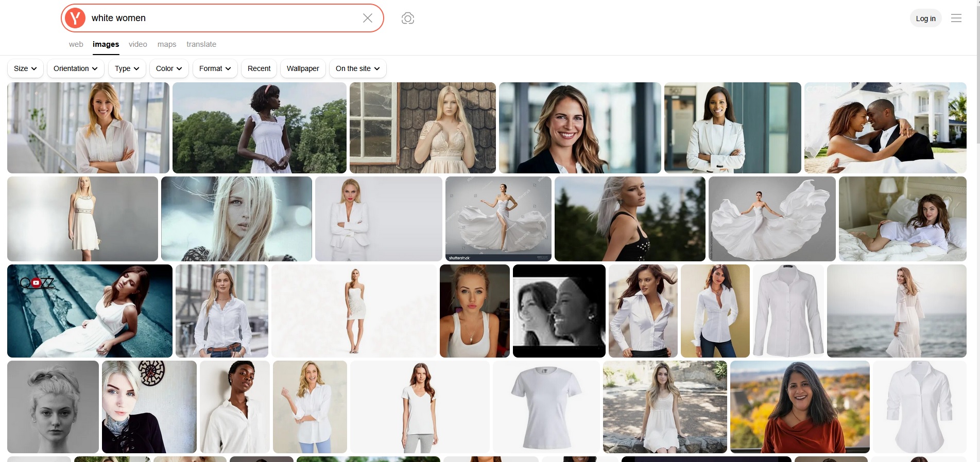Open thumbnail of smiling woman in black blazer

click(x=580, y=128)
